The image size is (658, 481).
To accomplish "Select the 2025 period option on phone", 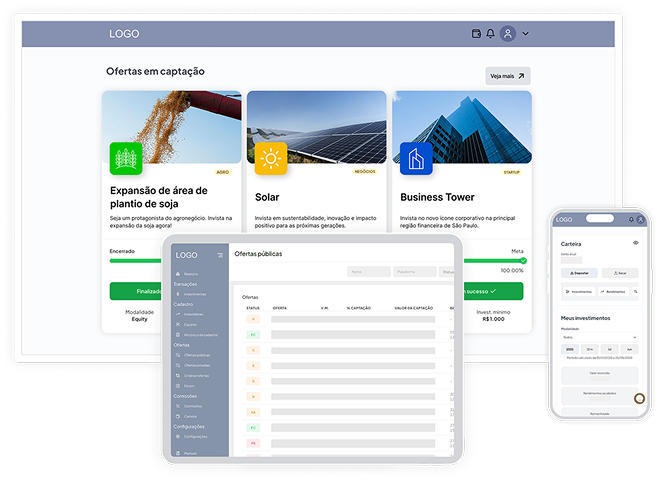I will 570,349.
